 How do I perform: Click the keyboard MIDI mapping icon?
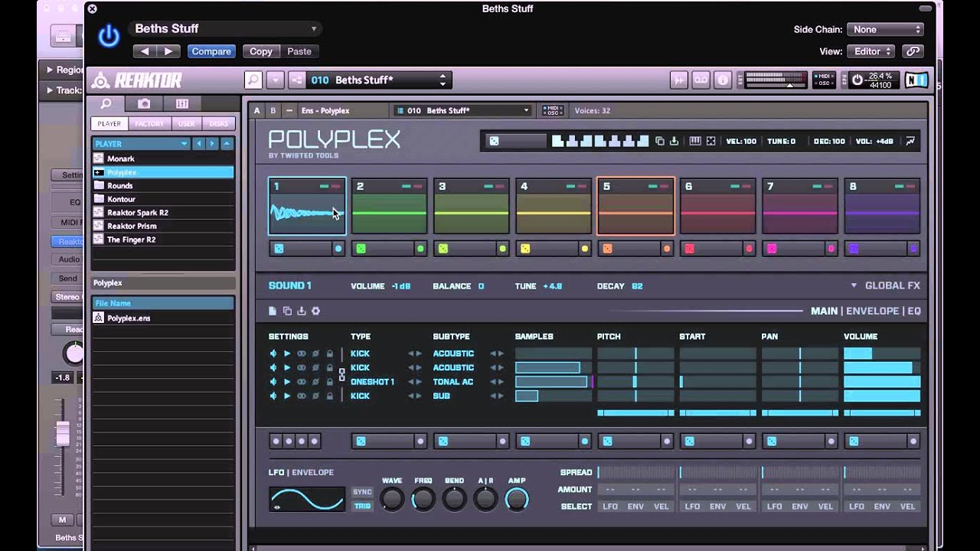tap(695, 141)
